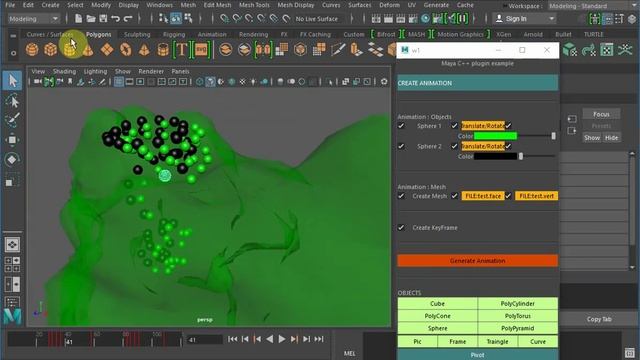This screenshot has width=640, height=360.
Task: Toggle checkbox before Sphere 1 Translate/Rotate
Action: (x=454, y=126)
